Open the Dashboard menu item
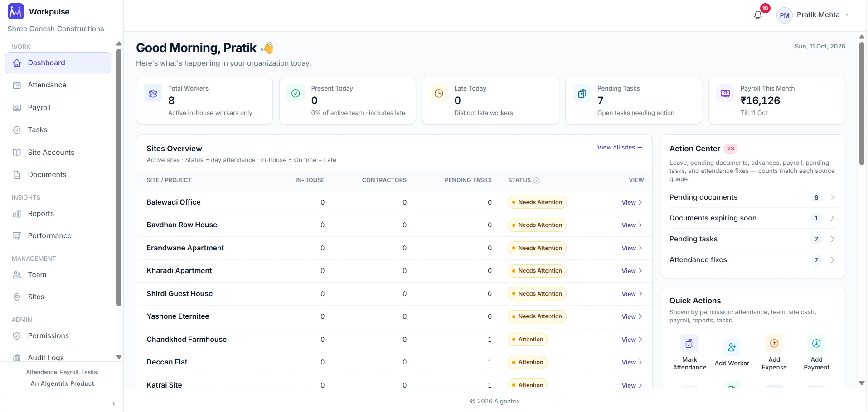Viewport: 868px width, 412px height. tap(58, 63)
